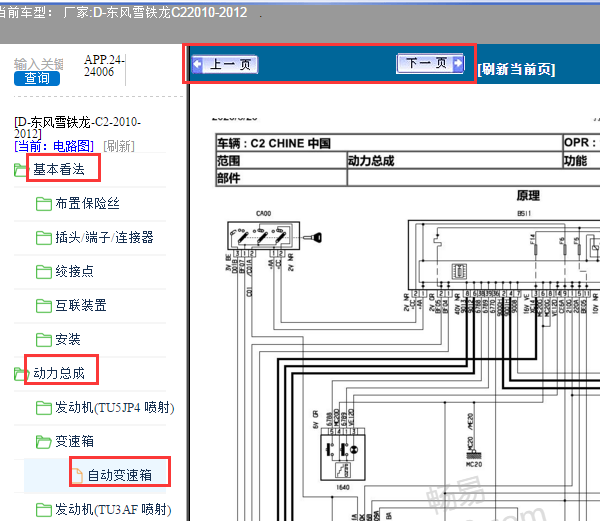Click the left arrow icon on 上一页
The width and height of the screenshot is (600, 521).
pyautogui.click(x=197, y=64)
